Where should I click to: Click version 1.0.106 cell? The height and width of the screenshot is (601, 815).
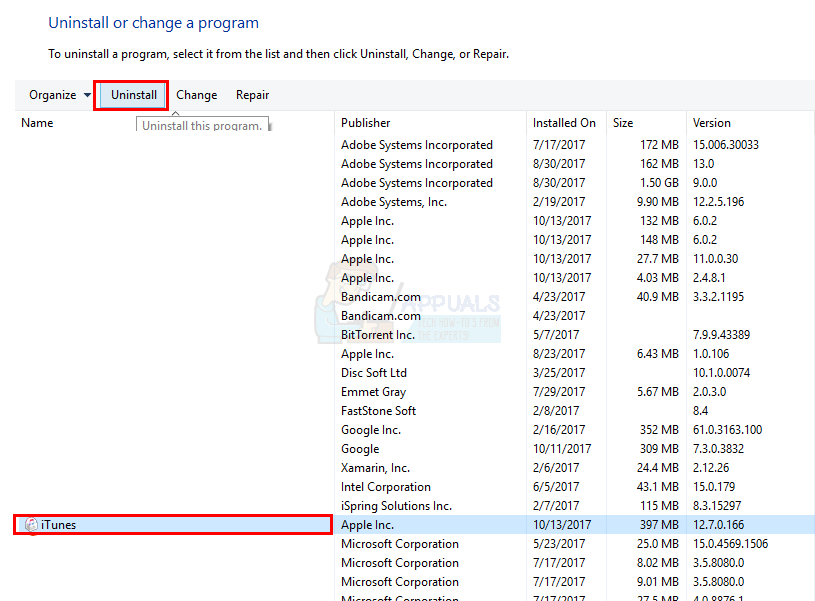(711, 354)
